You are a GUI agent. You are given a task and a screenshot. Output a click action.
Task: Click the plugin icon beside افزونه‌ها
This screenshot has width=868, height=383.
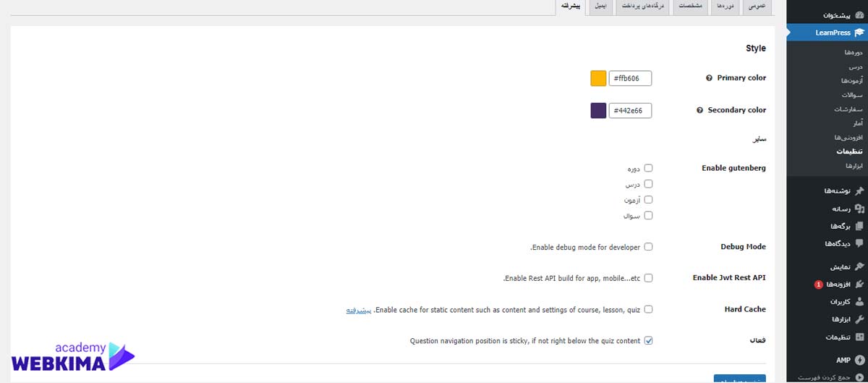(x=859, y=284)
